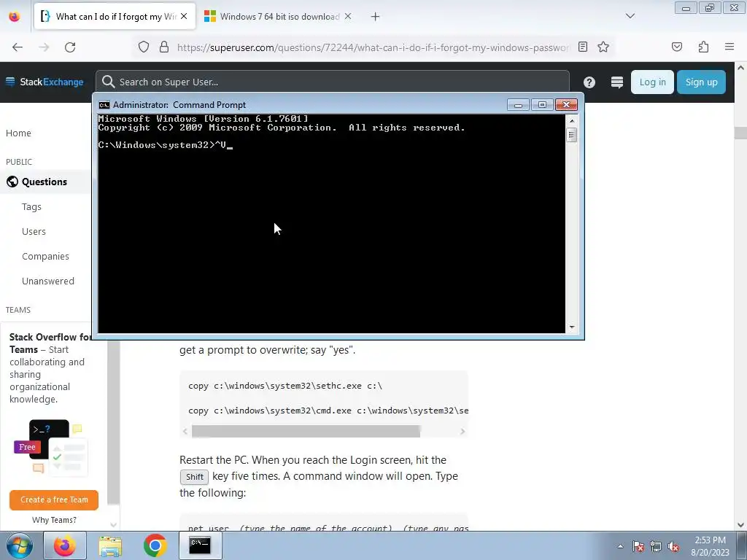Screen dimensions: 747x560
Task: Open Firefox extensions puzzle icon
Action: tap(703, 47)
